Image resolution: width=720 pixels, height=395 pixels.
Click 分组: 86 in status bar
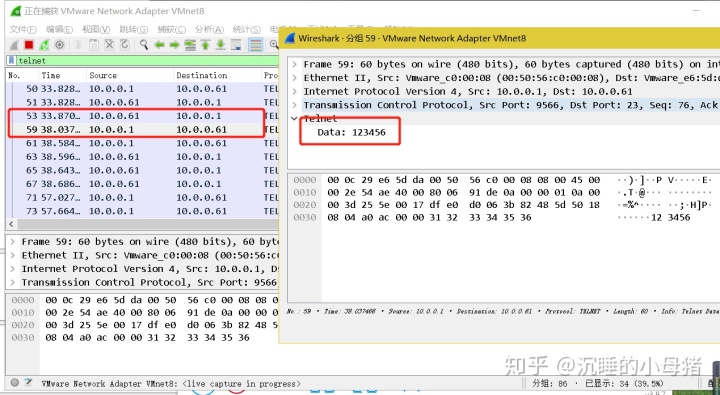[550, 383]
